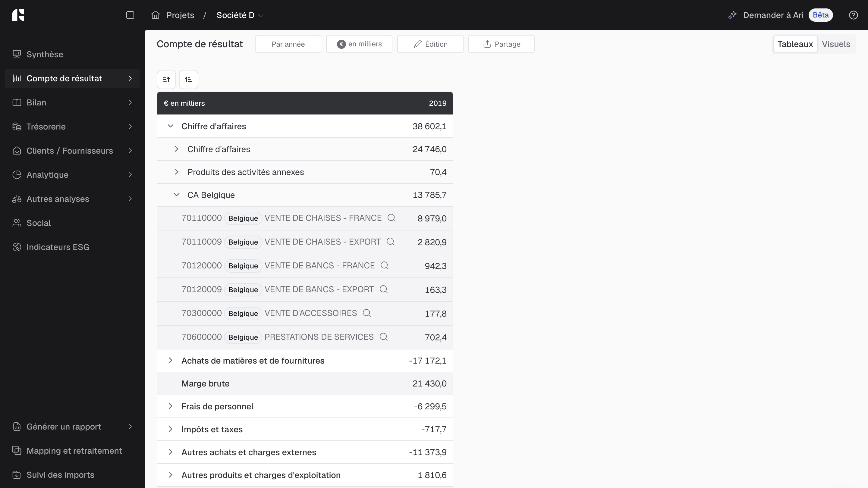
Task: Click the Synthèse presentation icon
Action: (x=17, y=54)
